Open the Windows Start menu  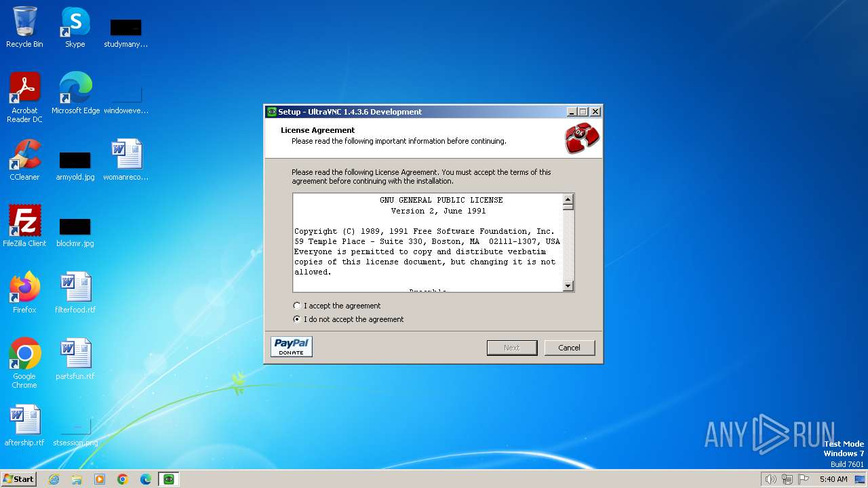click(x=19, y=479)
